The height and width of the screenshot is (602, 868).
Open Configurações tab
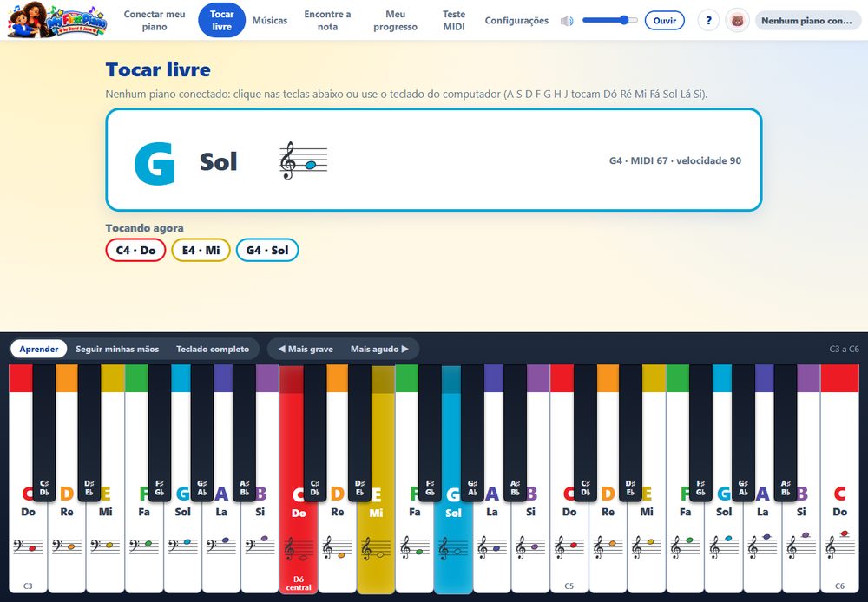point(516,21)
